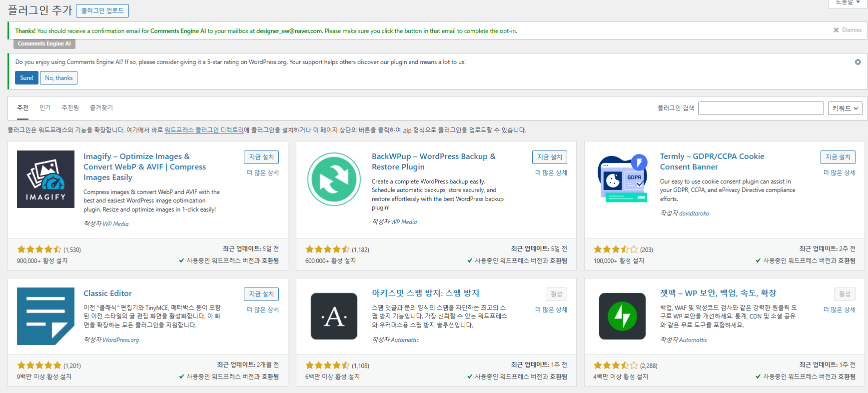Click the Classic Editor plugin icon
868x393 pixels.
[x=45, y=316]
